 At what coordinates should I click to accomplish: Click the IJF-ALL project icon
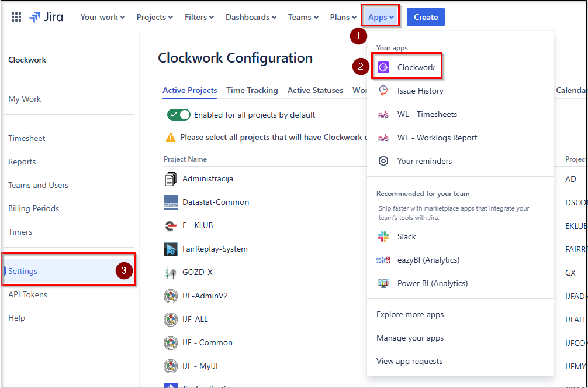pyautogui.click(x=171, y=320)
